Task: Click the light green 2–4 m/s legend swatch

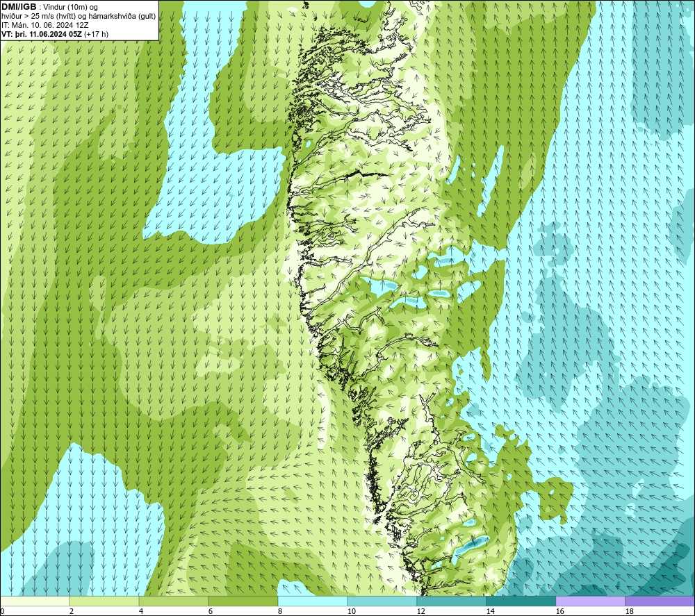Action: [104, 601]
